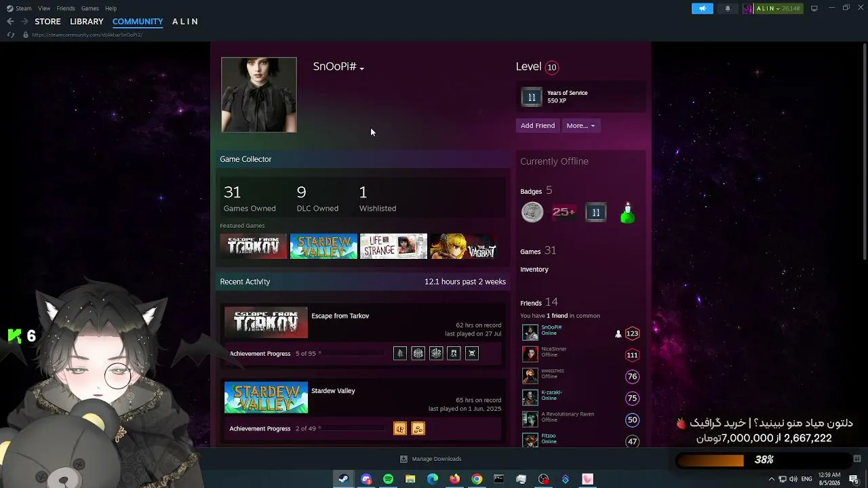Click the Level 10 badge
868x488 pixels.
tap(552, 67)
